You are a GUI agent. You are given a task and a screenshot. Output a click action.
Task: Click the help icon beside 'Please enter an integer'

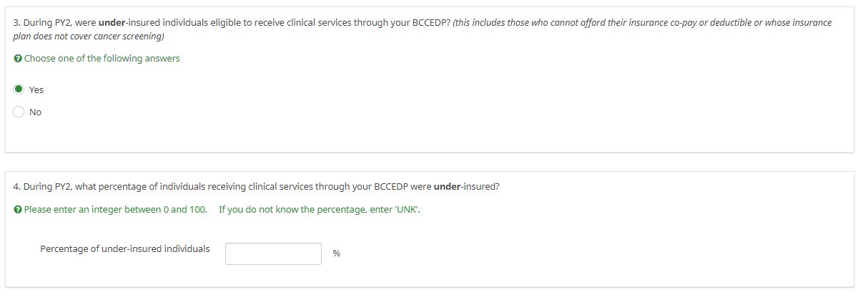[x=17, y=210]
